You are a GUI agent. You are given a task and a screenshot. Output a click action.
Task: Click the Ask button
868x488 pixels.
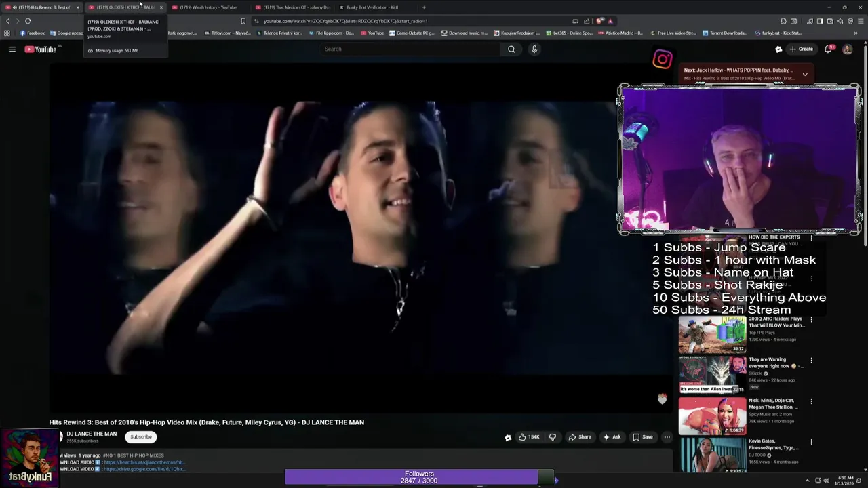tap(612, 437)
